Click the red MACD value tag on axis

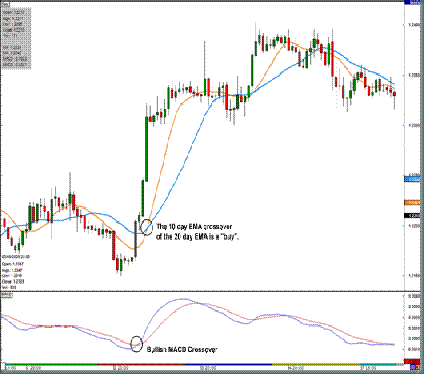pos(412,362)
